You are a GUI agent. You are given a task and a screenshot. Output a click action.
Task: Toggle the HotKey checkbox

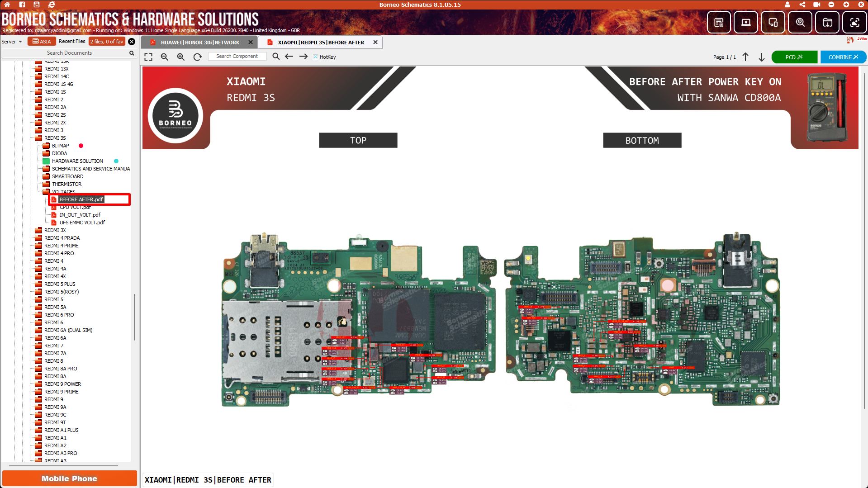[x=315, y=57]
